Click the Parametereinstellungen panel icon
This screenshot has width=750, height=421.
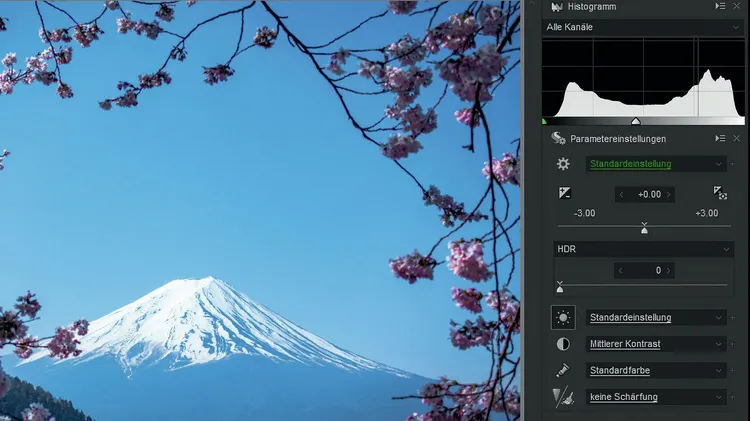[x=558, y=138]
